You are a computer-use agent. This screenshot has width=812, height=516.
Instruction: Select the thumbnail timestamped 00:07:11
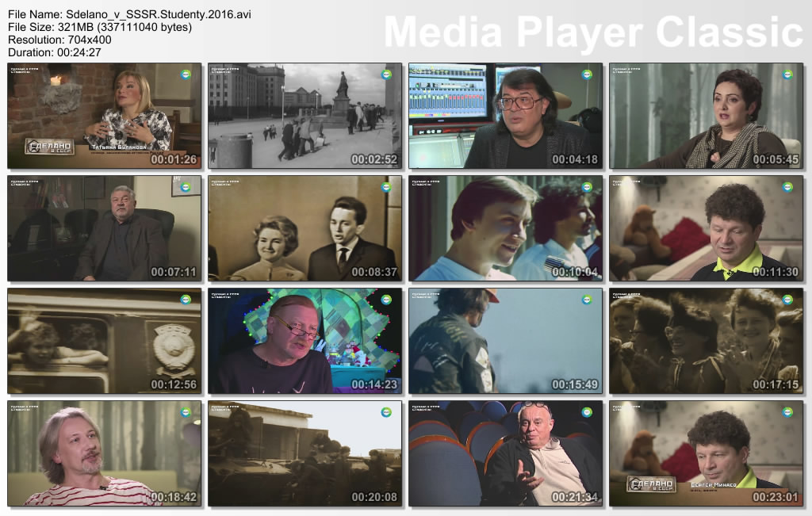coord(105,228)
